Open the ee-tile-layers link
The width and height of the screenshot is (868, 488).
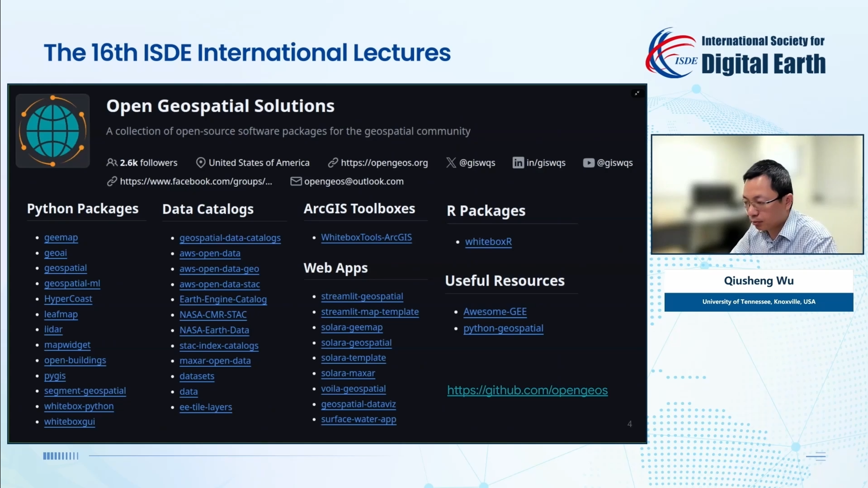click(x=206, y=407)
